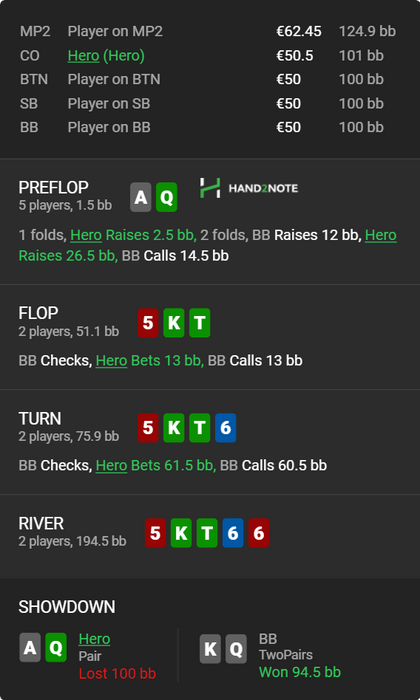
Task: Click the red 5 card on flop
Action: [148, 322]
